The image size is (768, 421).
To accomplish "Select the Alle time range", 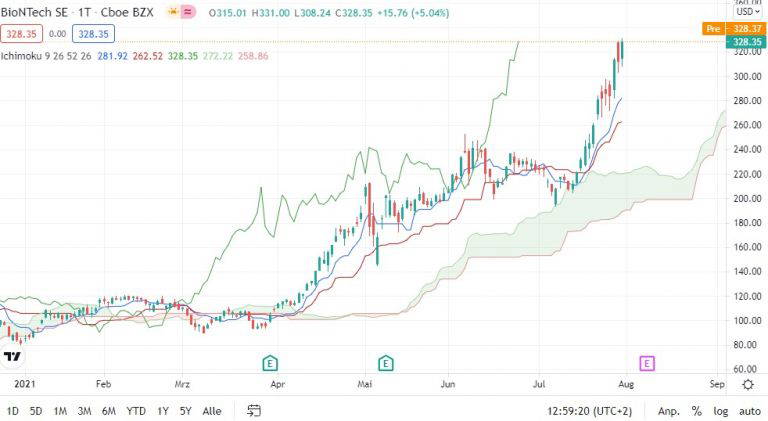I will [x=212, y=411].
